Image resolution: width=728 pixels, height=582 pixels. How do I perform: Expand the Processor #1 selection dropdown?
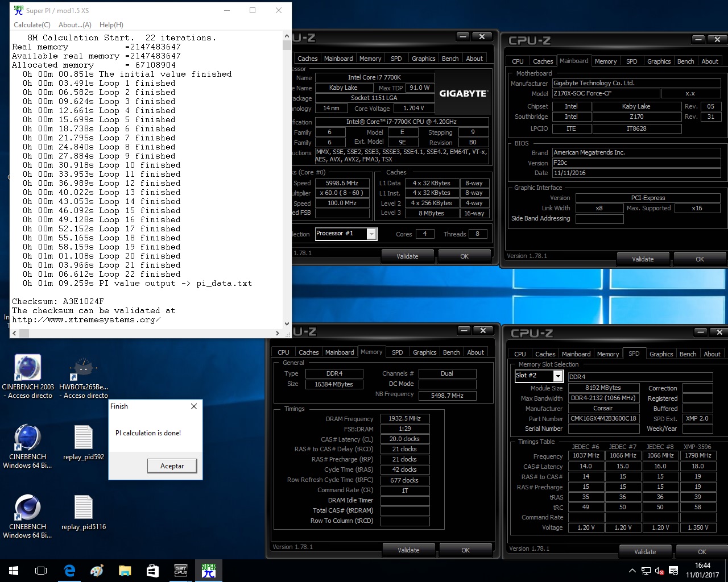click(371, 234)
